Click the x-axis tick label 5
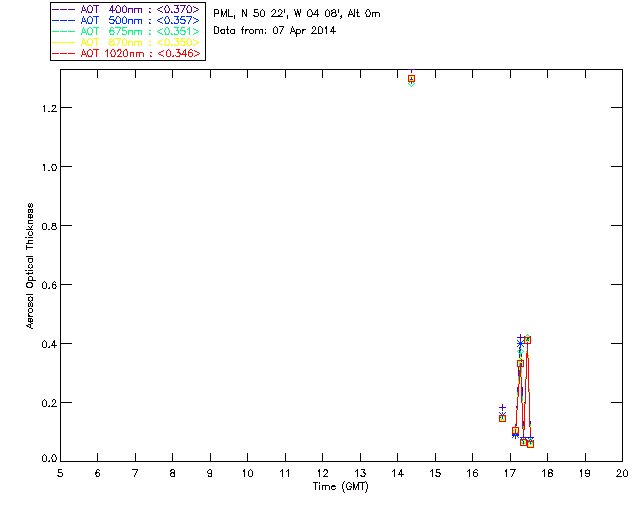640x512 pixels. coord(60,473)
